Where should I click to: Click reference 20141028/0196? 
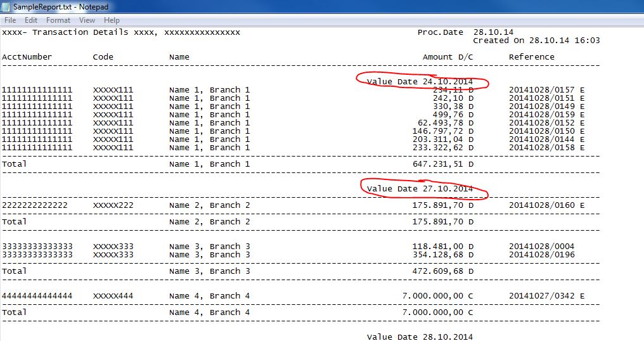click(542, 255)
